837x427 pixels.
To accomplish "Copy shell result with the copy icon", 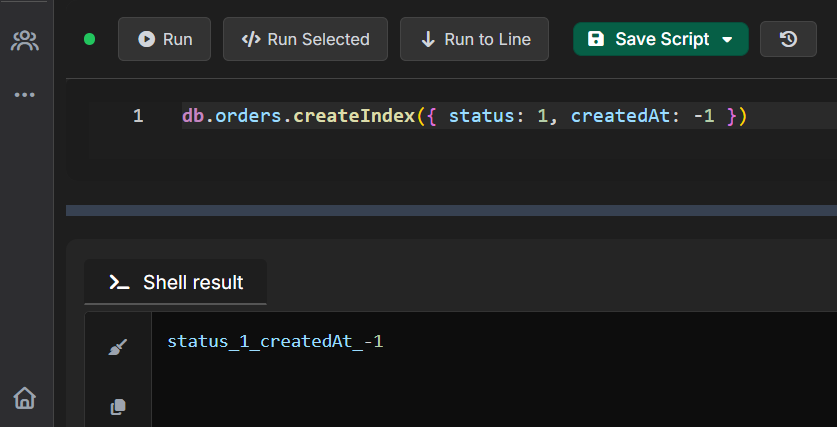I will (118, 407).
